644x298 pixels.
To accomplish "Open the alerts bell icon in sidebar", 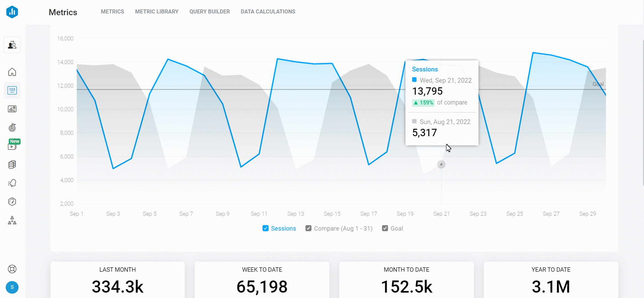I will point(12,183).
